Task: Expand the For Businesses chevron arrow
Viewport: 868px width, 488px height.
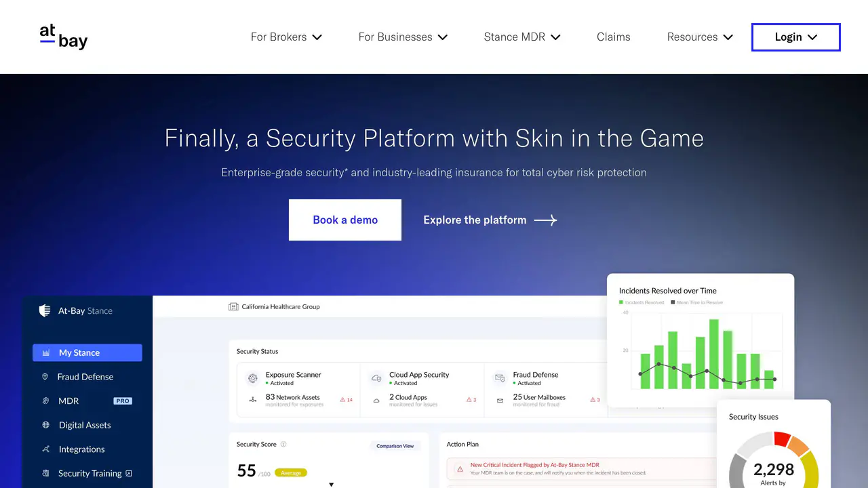Action: coord(443,37)
